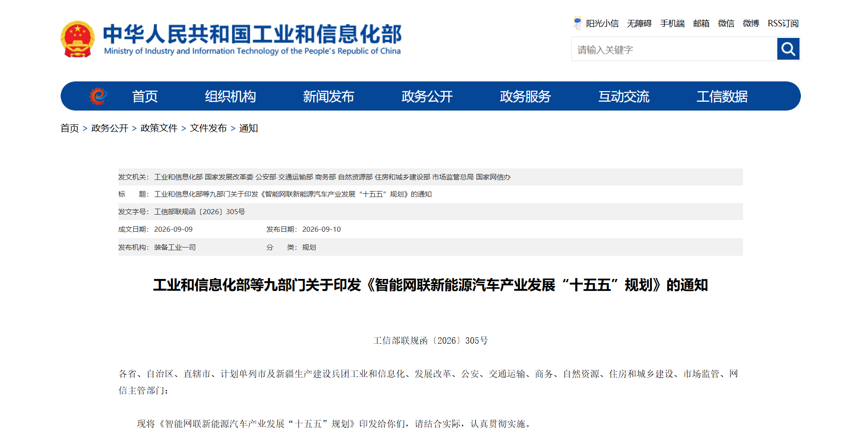The image size is (868, 445).
Task: Go to 新闻发布 section
Action: [329, 96]
